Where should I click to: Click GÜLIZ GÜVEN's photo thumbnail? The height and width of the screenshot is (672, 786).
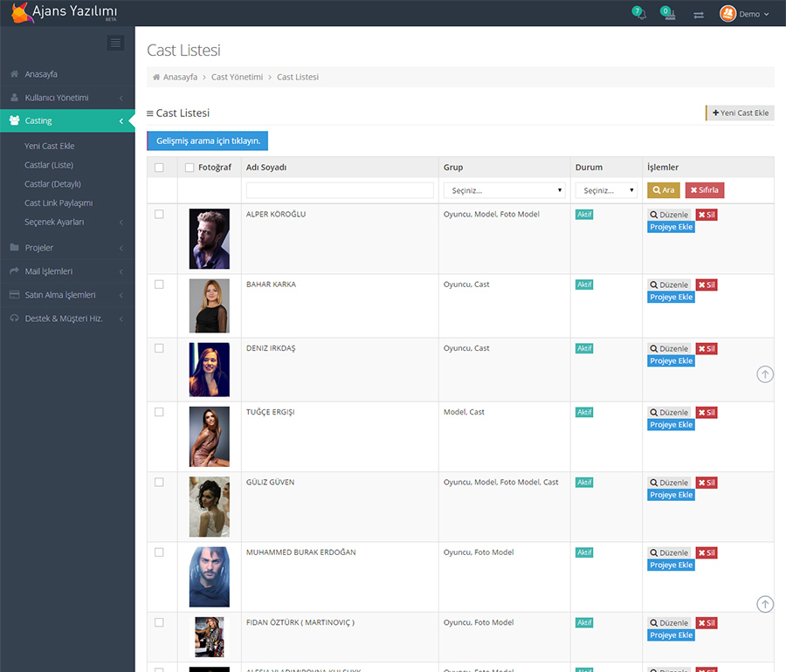tap(209, 507)
